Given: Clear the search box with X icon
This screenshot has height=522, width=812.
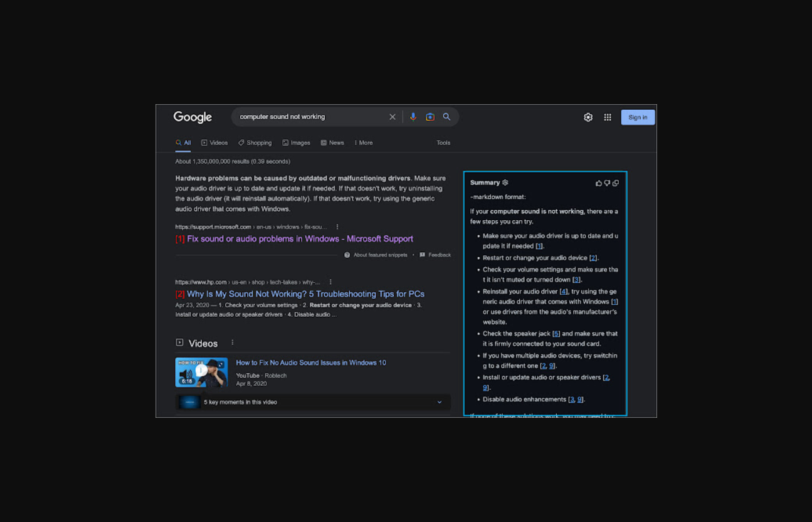Looking at the screenshot, I should 393,117.
